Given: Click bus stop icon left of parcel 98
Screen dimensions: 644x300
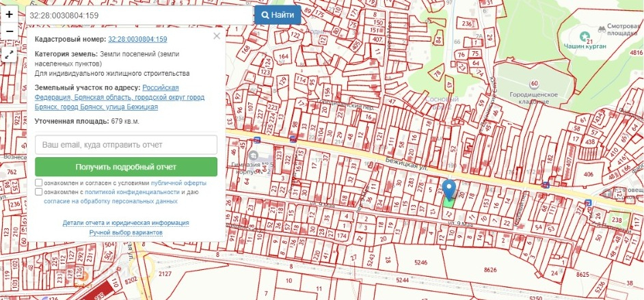Looking at the screenshot, I should point(293,139).
